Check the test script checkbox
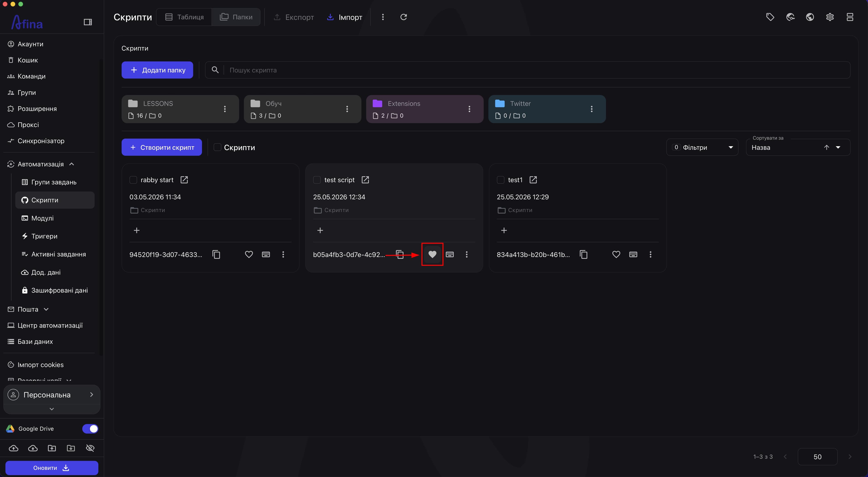868x477 pixels. click(317, 180)
